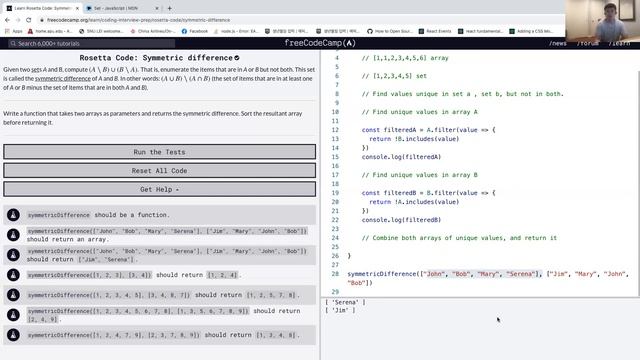Open the home.apu.edu bookmark
Screen dimensions: 640x360
[50, 31]
